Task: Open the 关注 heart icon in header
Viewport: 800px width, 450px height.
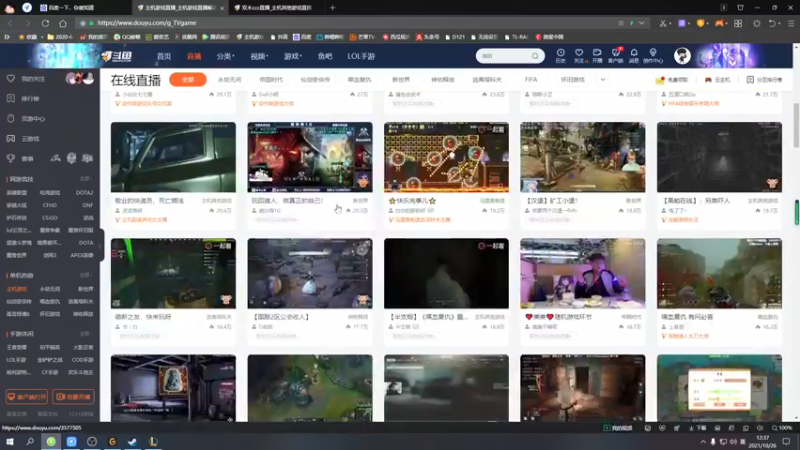Action: 579,55
